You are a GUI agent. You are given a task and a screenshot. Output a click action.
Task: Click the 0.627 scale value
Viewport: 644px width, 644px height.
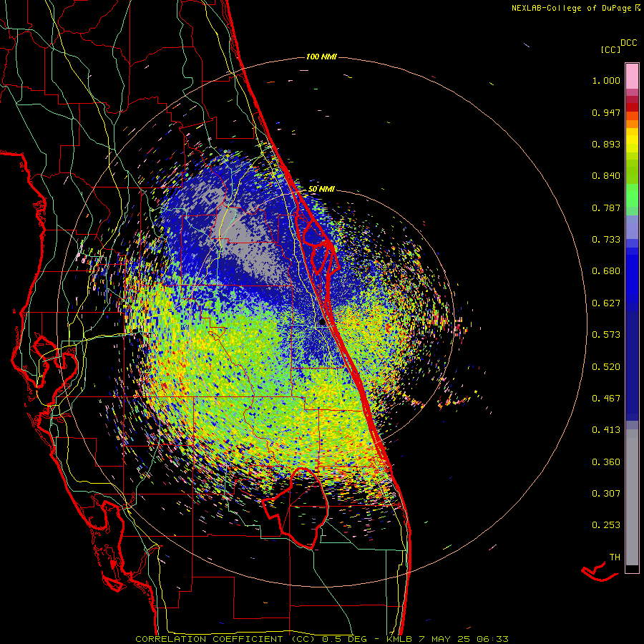tap(606, 303)
